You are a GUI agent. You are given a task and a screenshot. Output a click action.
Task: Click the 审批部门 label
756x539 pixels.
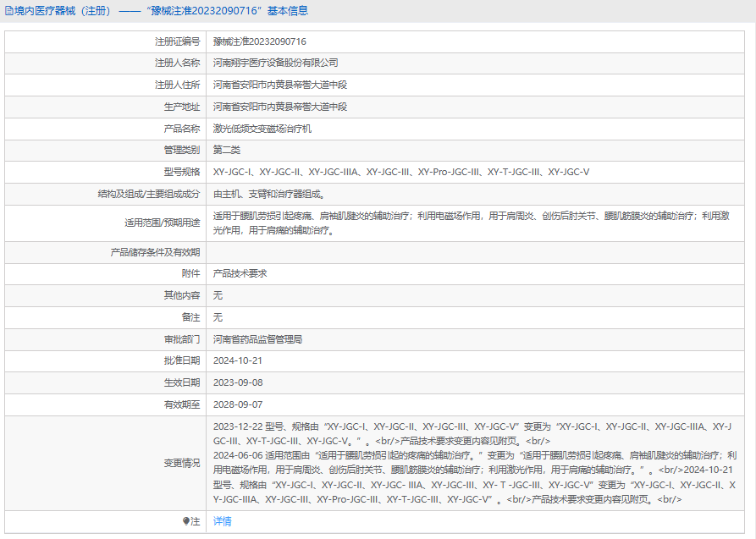pyautogui.click(x=182, y=339)
